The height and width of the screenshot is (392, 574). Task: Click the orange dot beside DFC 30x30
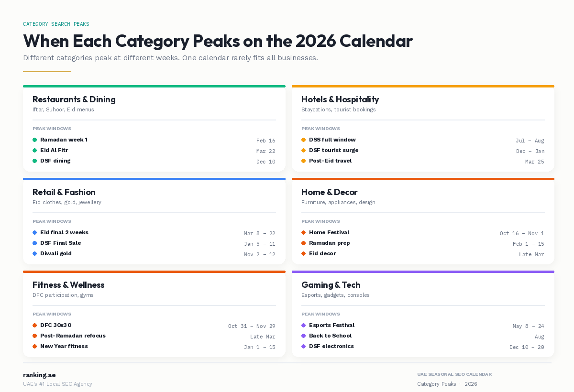tap(35, 326)
